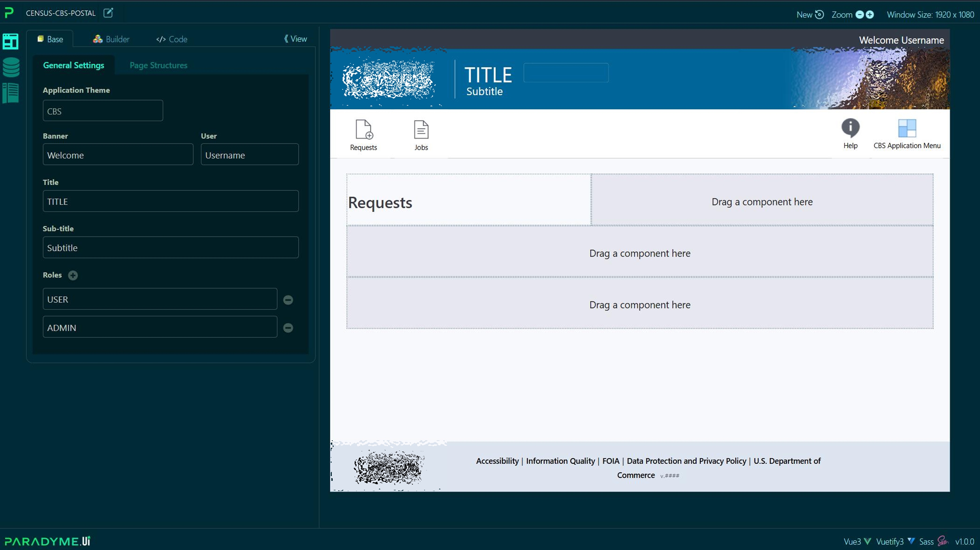Select the General Settings tab
This screenshot has height=550, width=980.
pos(74,65)
